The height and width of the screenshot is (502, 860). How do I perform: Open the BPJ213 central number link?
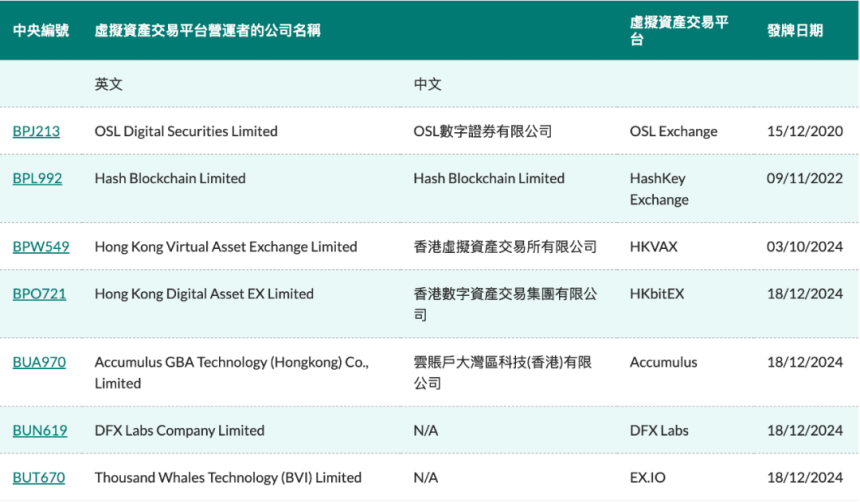(36, 131)
